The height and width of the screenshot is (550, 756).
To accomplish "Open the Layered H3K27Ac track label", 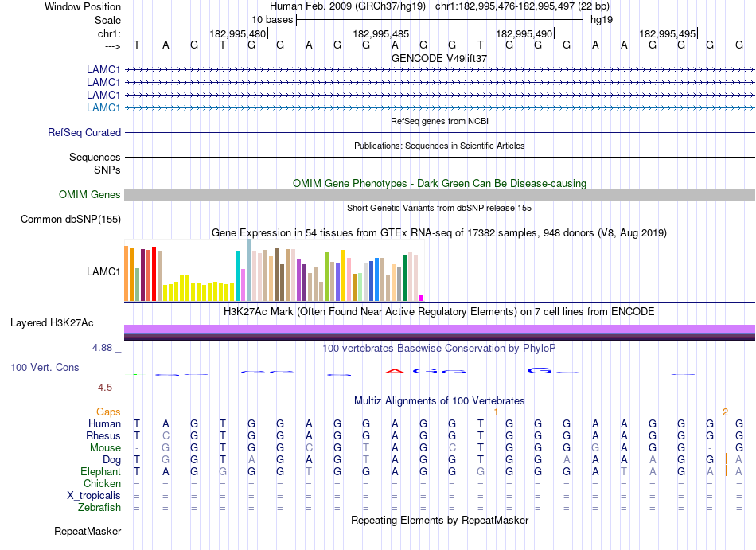I will click(x=52, y=322).
